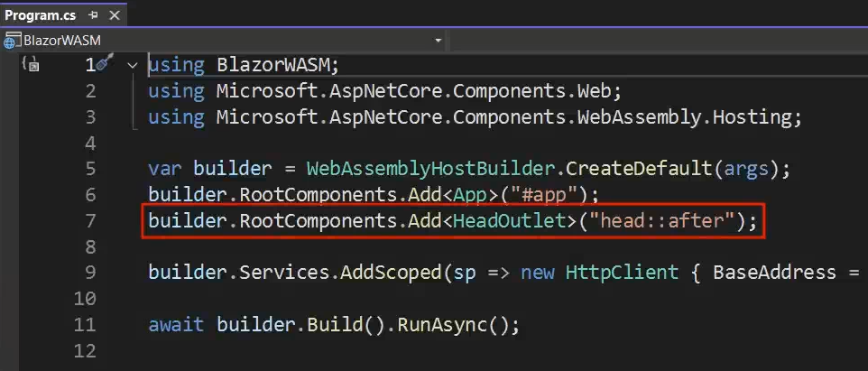Click 'HttpClient' on line 9

622,273
